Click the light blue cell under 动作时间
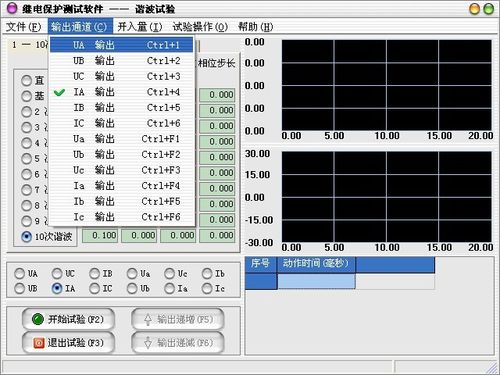Screen dimensions: 500x375 pyautogui.click(x=316, y=281)
